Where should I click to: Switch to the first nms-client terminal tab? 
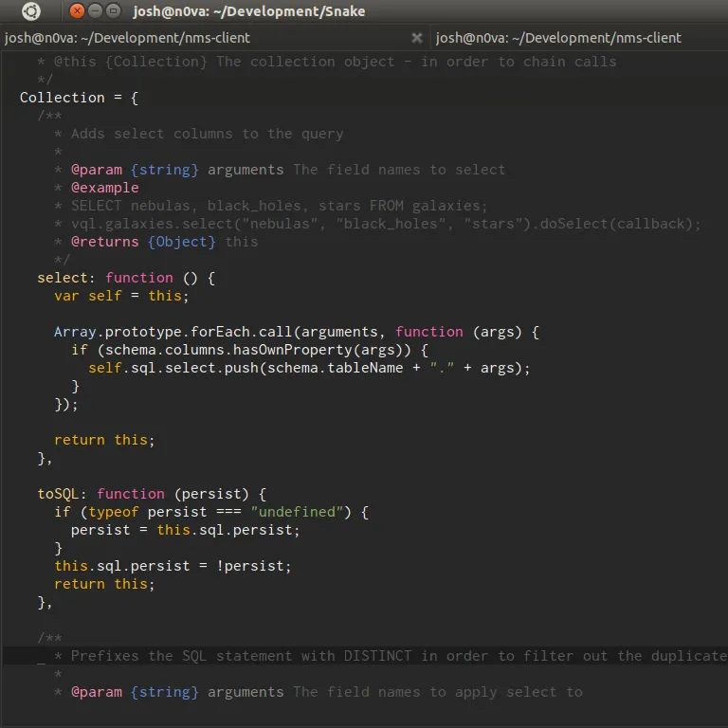click(215, 38)
